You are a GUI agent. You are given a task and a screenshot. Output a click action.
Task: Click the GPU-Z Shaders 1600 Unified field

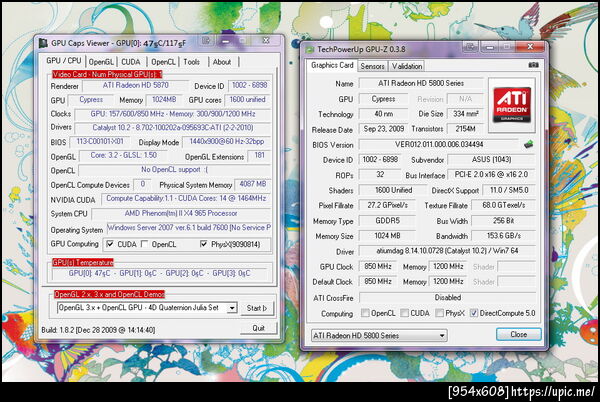393,190
